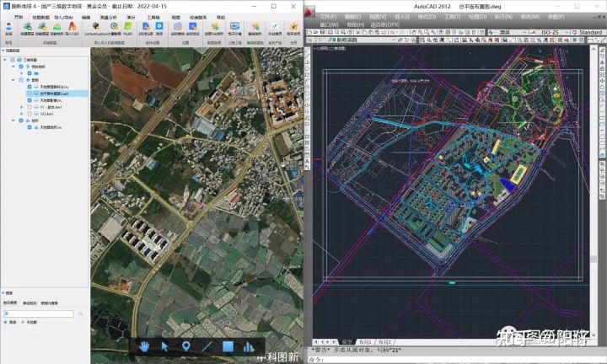Screen dimensions: 607x364
Task: Click the Save icon in AutoCAD toolbar
Action: tap(322, 32)
